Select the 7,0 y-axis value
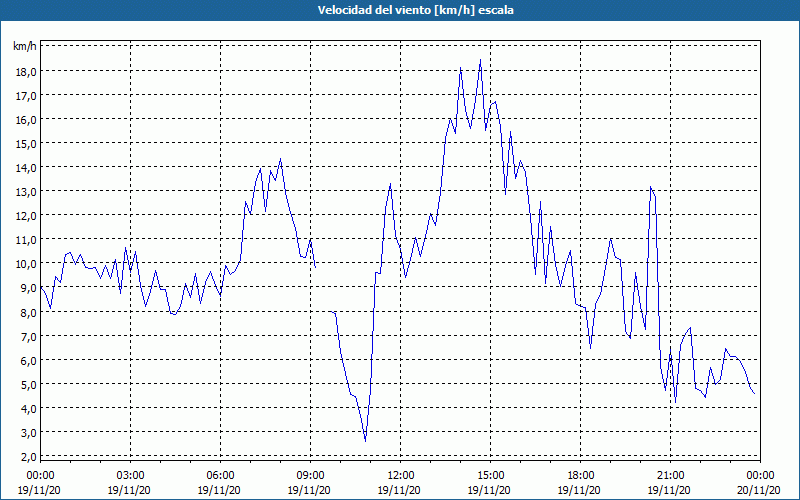This screenshot has height=500, width=800. click(x=29, y=336)
